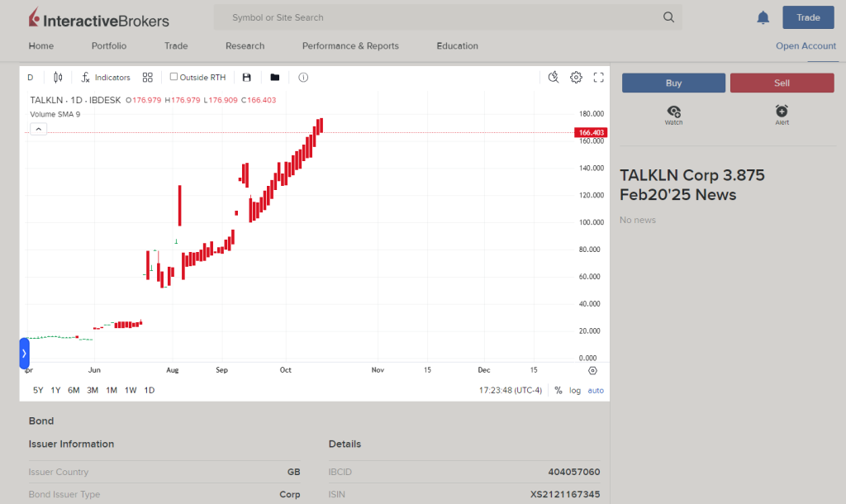The image size is (846, 504).
Task: Expand the blue left side panel
Action: pyautogui.click(x=24, y=354)
